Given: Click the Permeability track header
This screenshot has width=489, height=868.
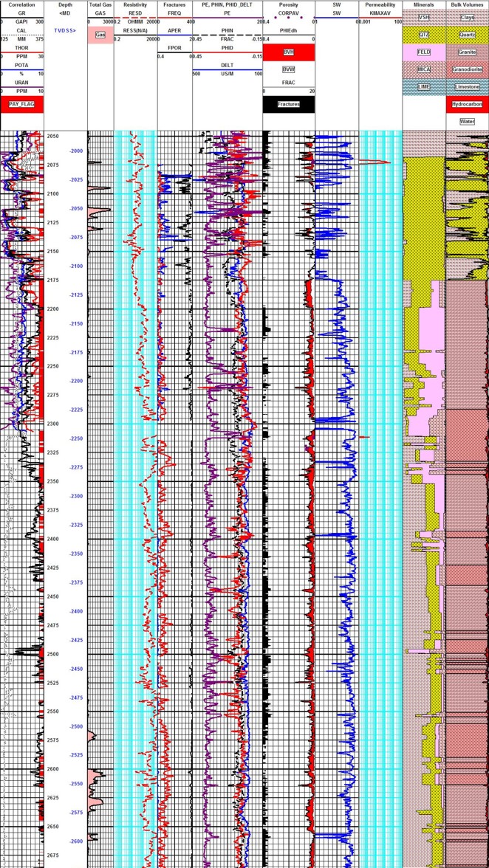Looking at the screenshot, I should 382,4.
